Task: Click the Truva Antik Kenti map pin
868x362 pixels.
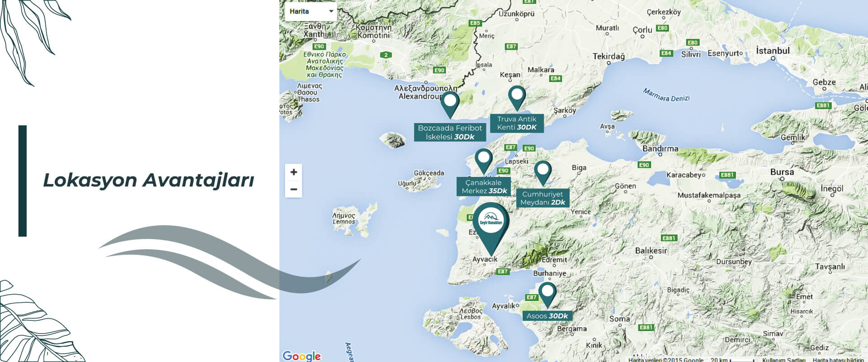Action: (516, 96)
